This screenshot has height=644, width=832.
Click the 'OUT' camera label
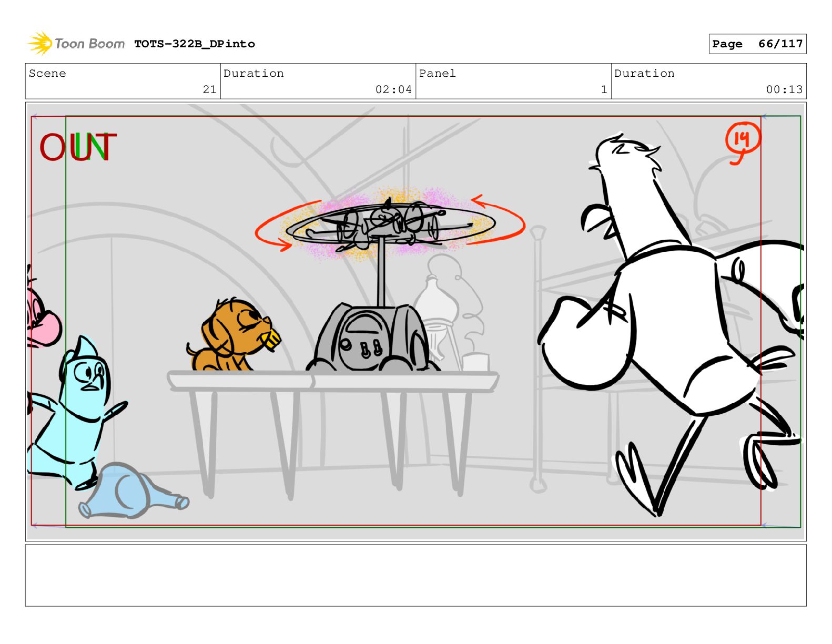click(78, 147)
